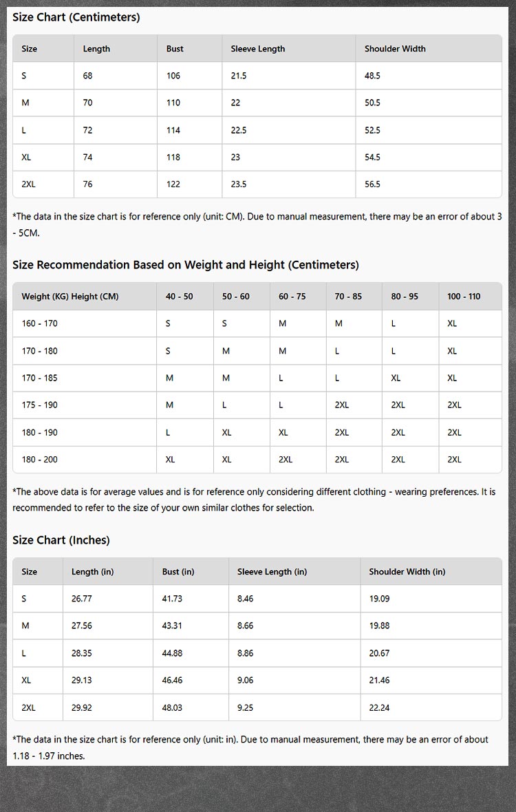Select the '175 - 190' height row label
The height and width of the screenshot is (812, 516).
[x=40, y=405]
